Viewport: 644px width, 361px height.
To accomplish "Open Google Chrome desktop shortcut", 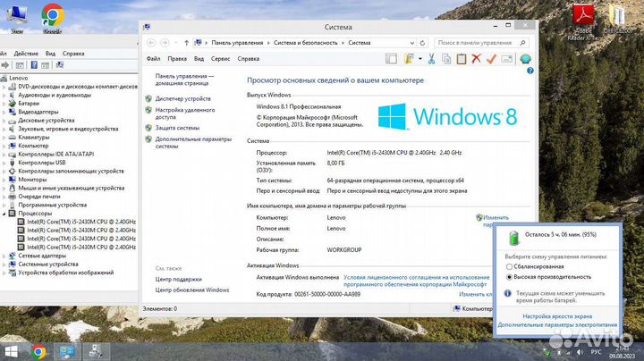I will click(x=53, y=18).
